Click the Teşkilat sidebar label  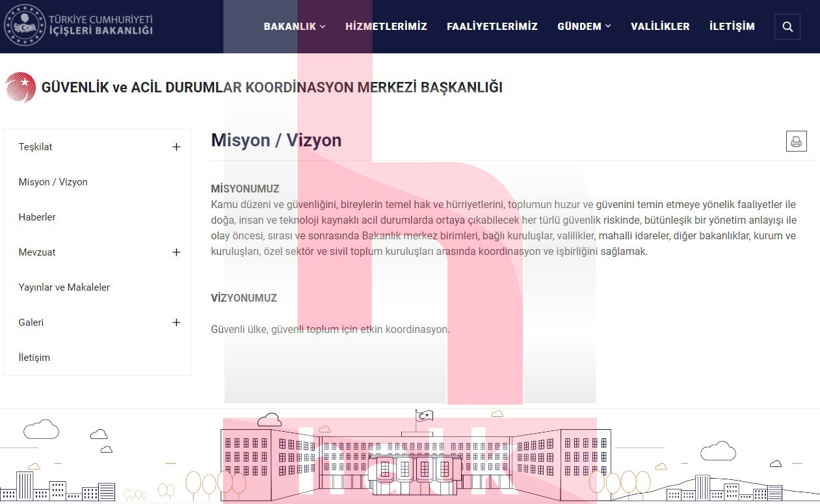(35, 147)
